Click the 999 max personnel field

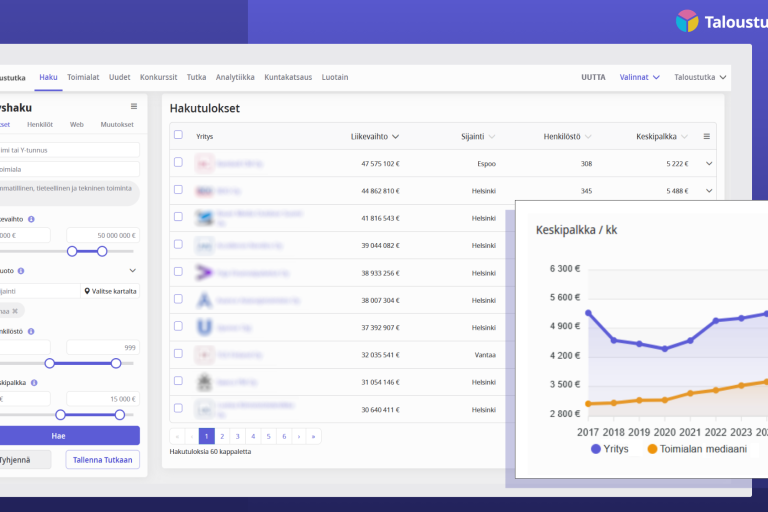[x=103, y=347]
